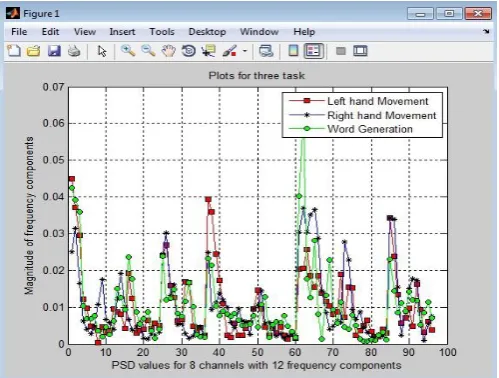Minimize the Figure 1 window
Screen dimensions: 499x378
click(x=420, y=14)
